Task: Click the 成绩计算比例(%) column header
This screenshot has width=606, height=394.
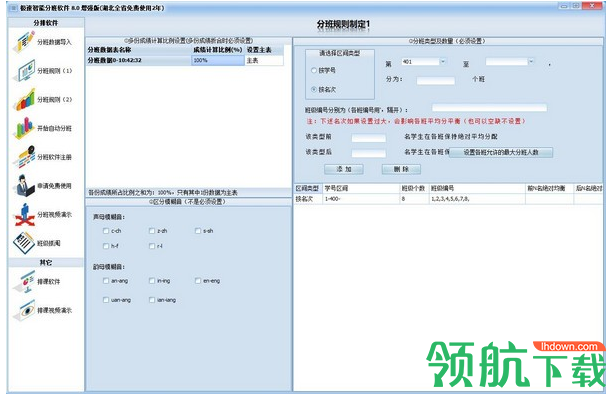Action: click(218, 50)
